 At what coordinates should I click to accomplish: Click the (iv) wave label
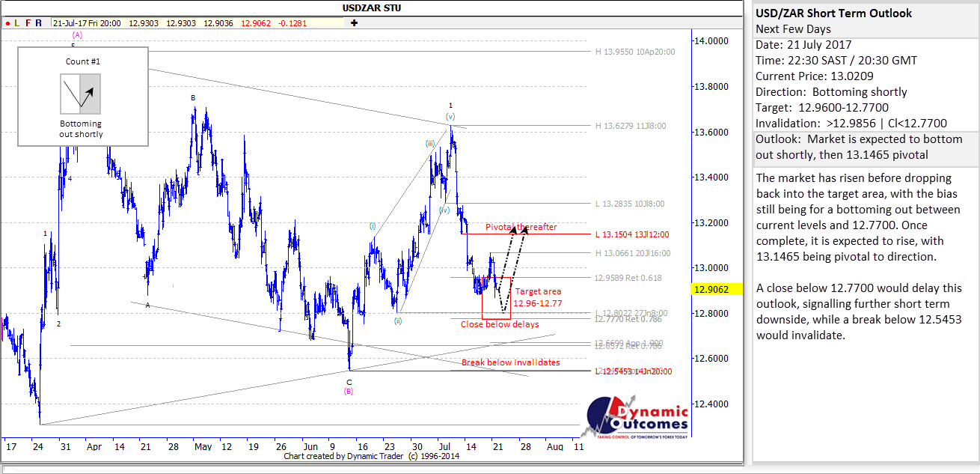[444, 210]
